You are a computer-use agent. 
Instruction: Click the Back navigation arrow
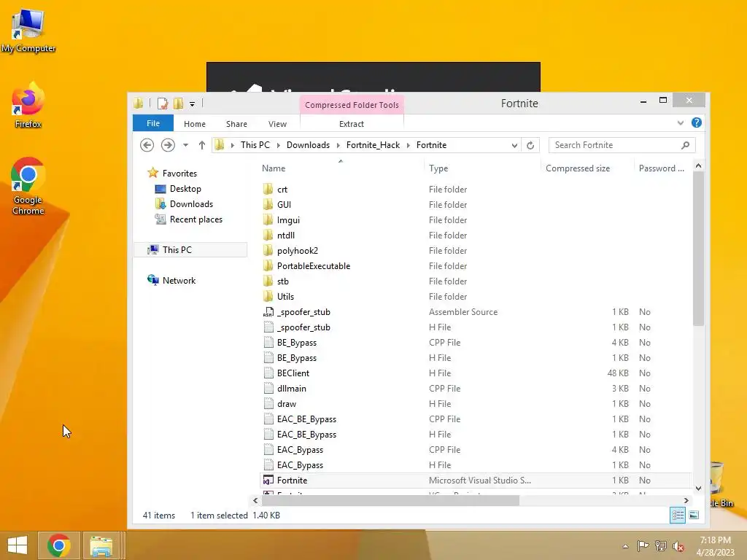click(147, 145)
